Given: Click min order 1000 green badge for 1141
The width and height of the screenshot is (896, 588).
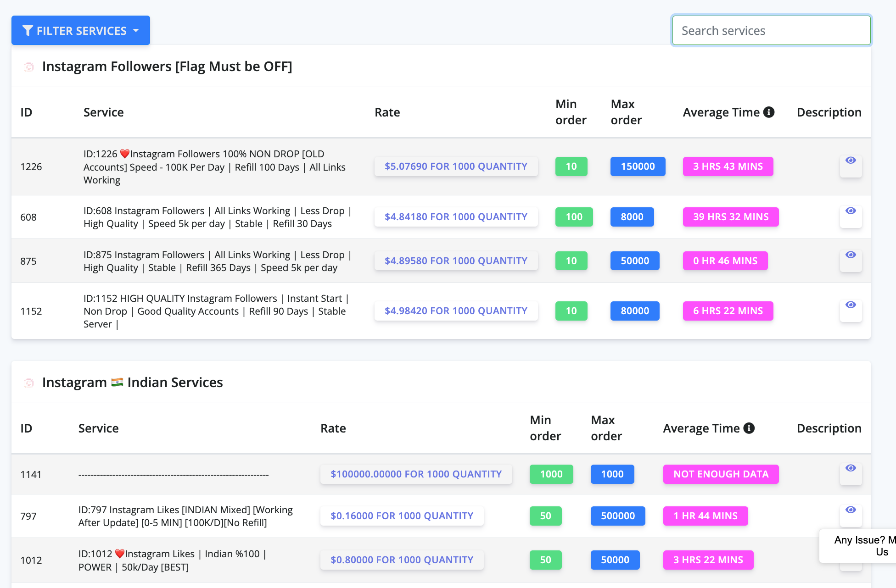Looking at the screenshot, I should click(x=551, y=474).
